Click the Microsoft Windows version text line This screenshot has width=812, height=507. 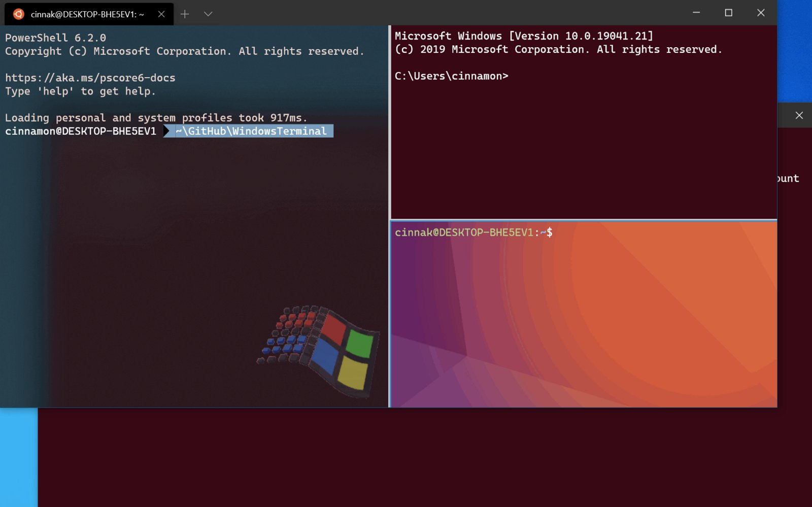[x=524, y=36]
